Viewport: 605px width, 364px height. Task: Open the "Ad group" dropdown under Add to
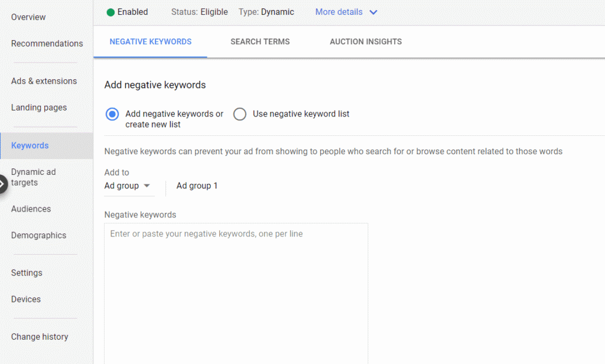pyautogui.click(x=128, y=186)
